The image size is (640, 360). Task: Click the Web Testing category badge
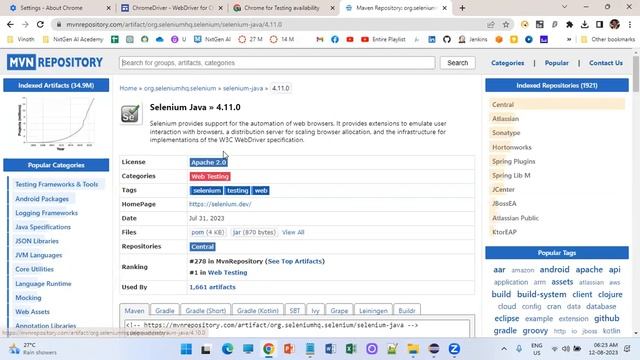pyautogui.click(x=210, y=176)
